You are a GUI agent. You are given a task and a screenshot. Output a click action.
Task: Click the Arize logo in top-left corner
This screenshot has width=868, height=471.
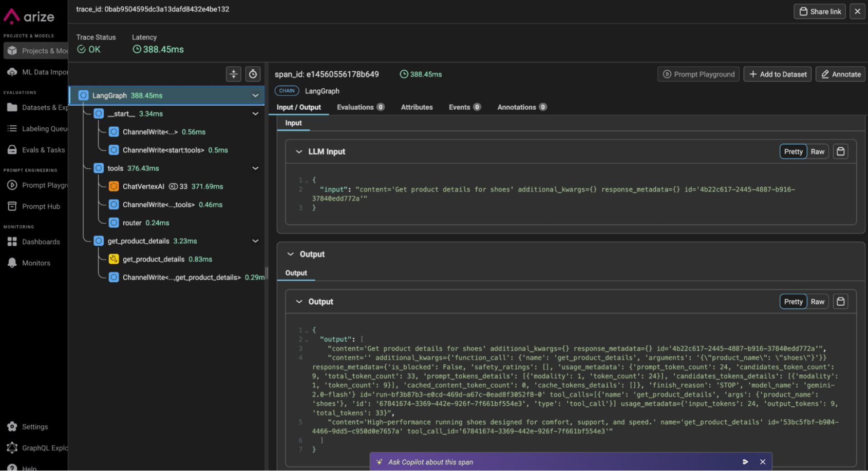tap(29, 16)
